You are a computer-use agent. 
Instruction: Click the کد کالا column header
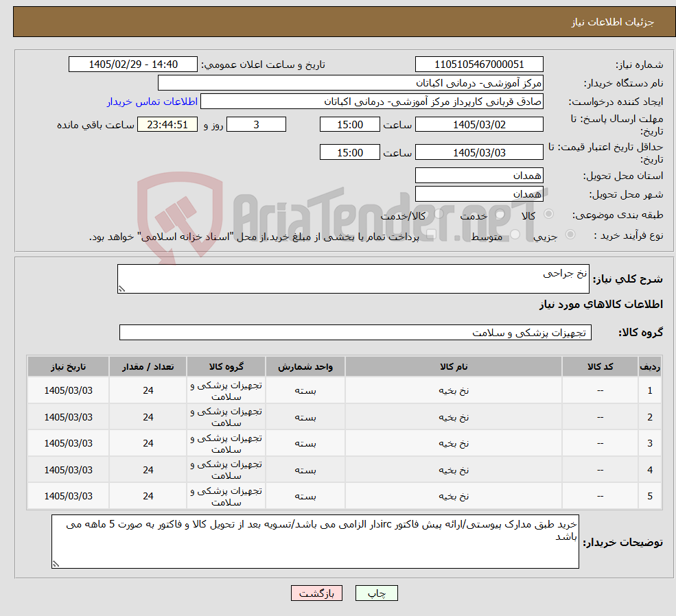600,366
